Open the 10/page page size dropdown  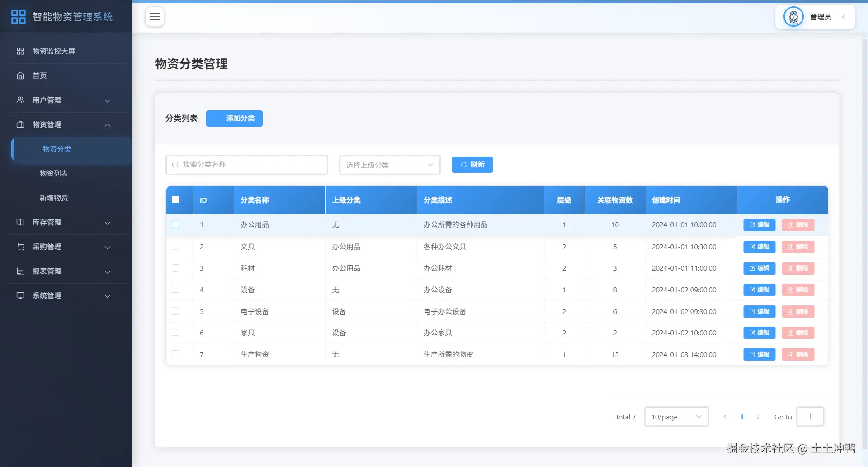676,417
